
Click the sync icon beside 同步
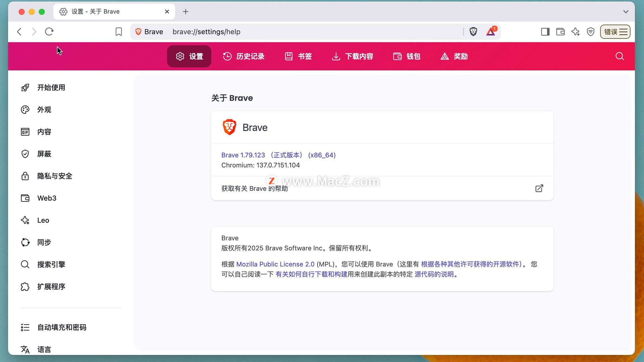point(25,242)
